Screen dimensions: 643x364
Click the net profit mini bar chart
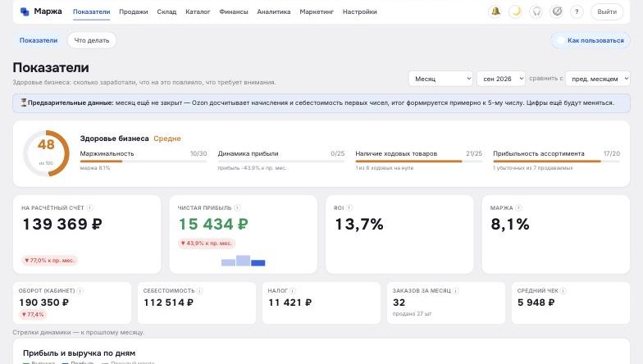(243, 261)
